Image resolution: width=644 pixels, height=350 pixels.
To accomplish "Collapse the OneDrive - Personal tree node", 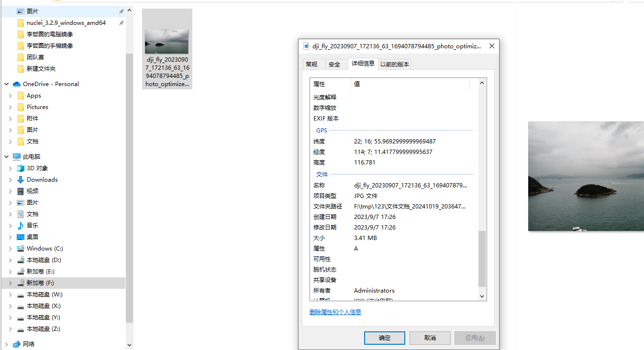I will tap(7, 84).
